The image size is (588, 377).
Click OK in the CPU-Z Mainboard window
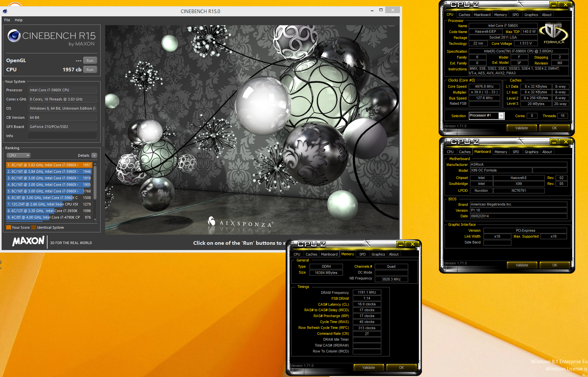555,265
